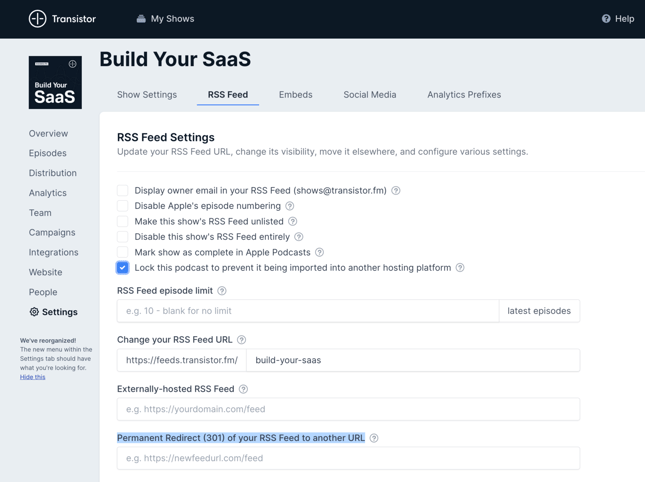Open Episodes in the sidebar
Image resolution: width=645 pixels, height=482 pixels.
(48, 153)
